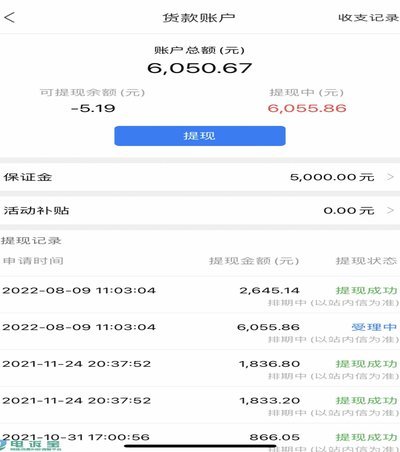Viewport: 400px width, 452px height.
Task: Open the 活动补贴 0.00元 row
Action: tap(200, 210)
